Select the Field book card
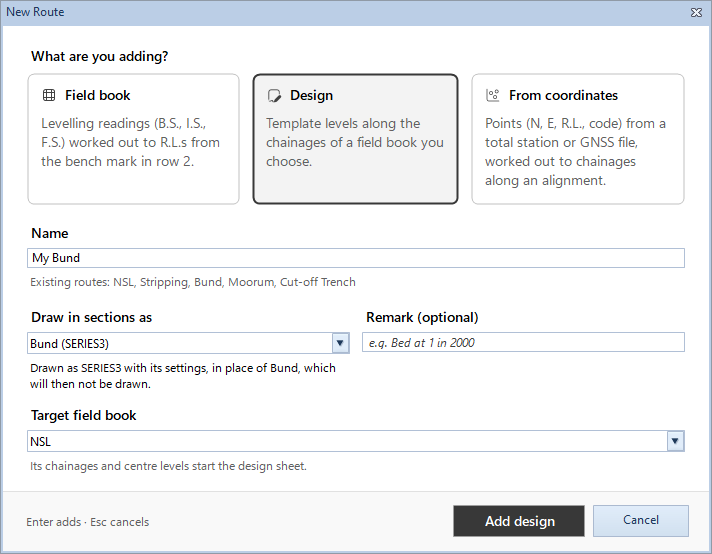Image resolution: width=712 pixels, height=554 pixels. (134, 139)
